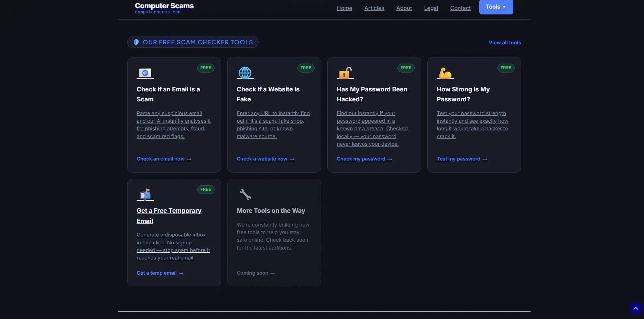
Task: Click FREE badge on password strength card
Action: (506, 68)
